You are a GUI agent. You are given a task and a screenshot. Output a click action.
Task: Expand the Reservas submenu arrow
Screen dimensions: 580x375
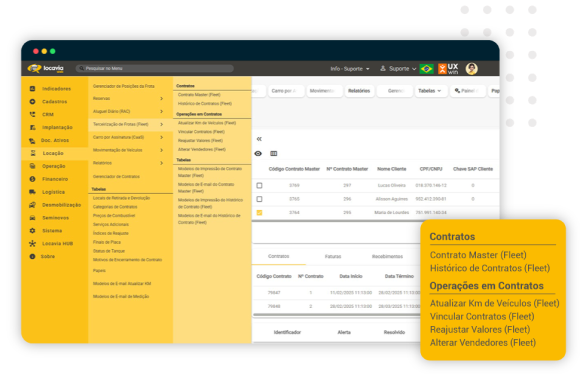pyautogui.click(x=162, y=98)
